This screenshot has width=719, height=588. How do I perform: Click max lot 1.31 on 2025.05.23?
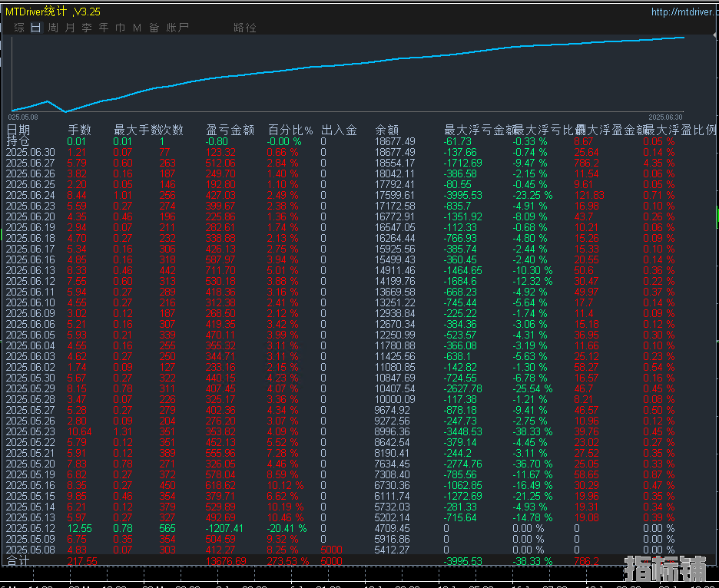pyautogui.click(x=123, y=431)
